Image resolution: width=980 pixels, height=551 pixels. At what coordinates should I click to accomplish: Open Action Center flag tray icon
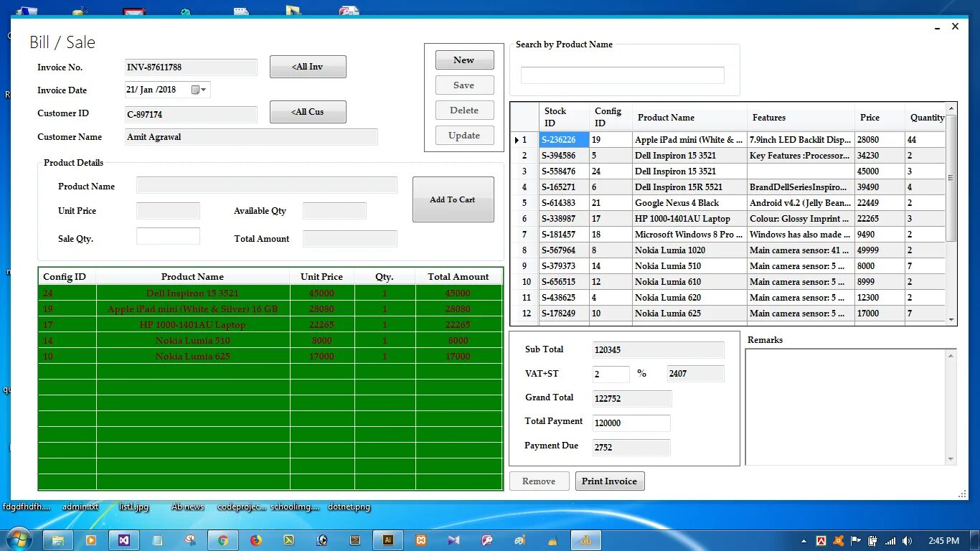pos(855,541)
